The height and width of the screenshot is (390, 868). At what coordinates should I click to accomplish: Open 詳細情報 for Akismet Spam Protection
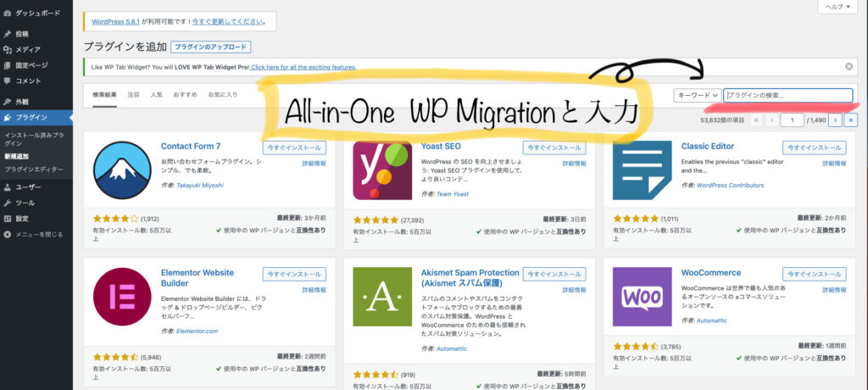574,290
